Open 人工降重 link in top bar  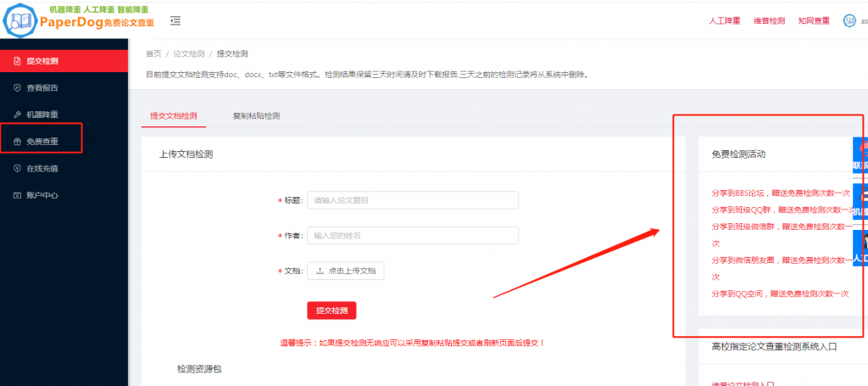coord(724,20)
